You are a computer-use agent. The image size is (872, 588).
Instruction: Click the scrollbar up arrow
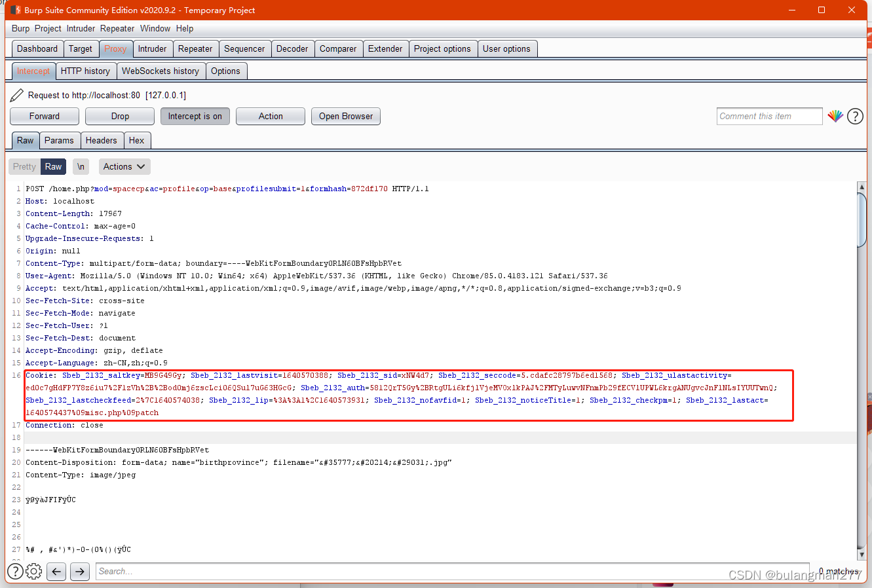click(862, 187)
